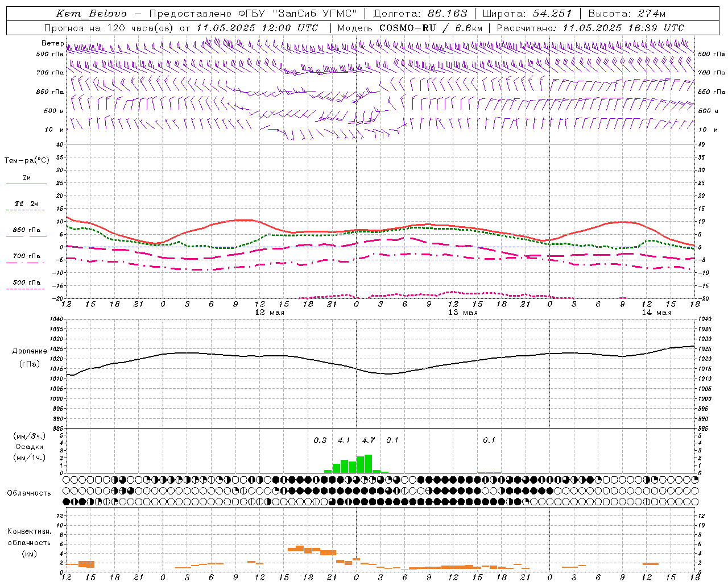Click the 10 м wind level label at left
Viewport: 728px width, 582px height.
55,130
